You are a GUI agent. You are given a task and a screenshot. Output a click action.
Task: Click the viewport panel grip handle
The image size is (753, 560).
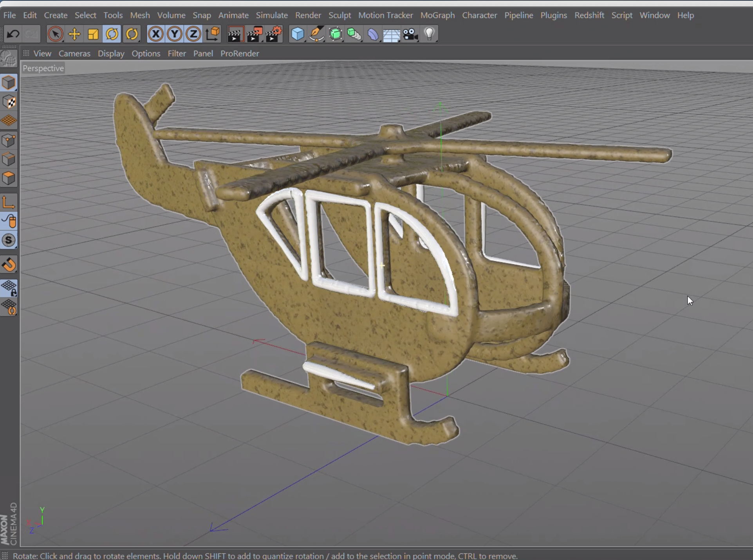tap(26, 53)
